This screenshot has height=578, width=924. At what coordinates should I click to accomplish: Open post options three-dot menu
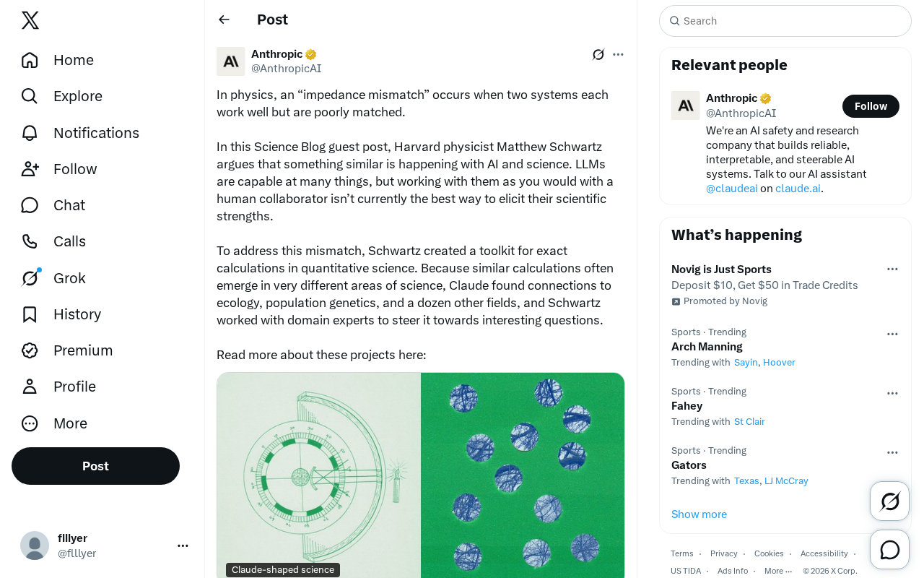click(x=618, y=54)
